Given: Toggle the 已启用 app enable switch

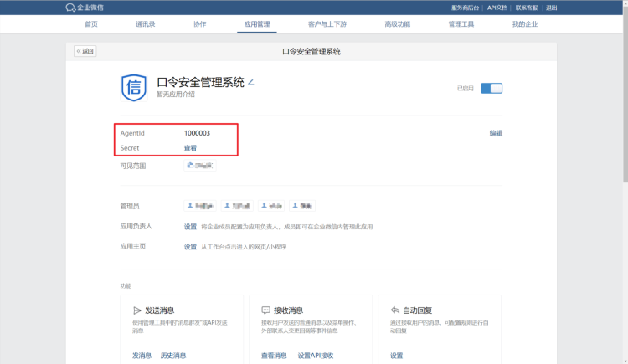Looking at the screenshot, I should click(x=492, y=88).
